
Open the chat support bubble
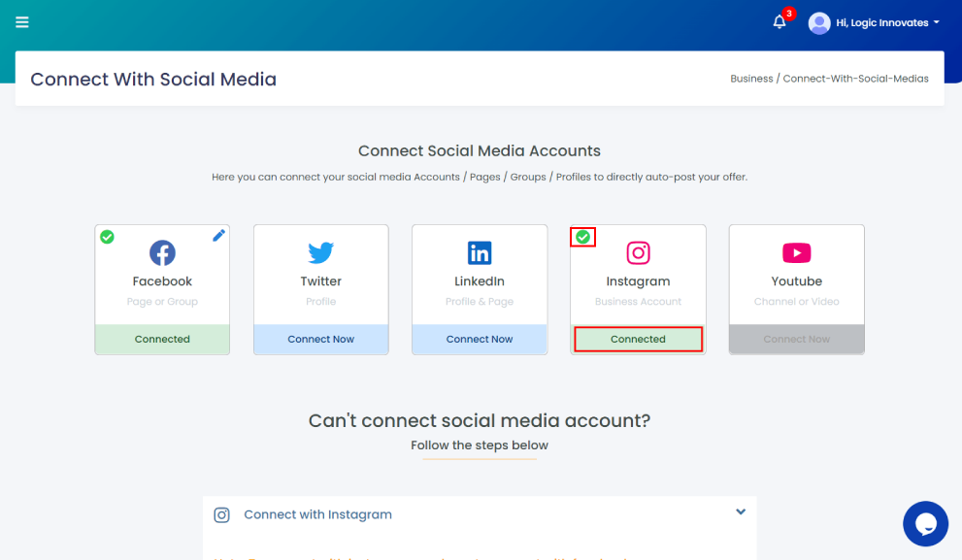tap(925, 524)
